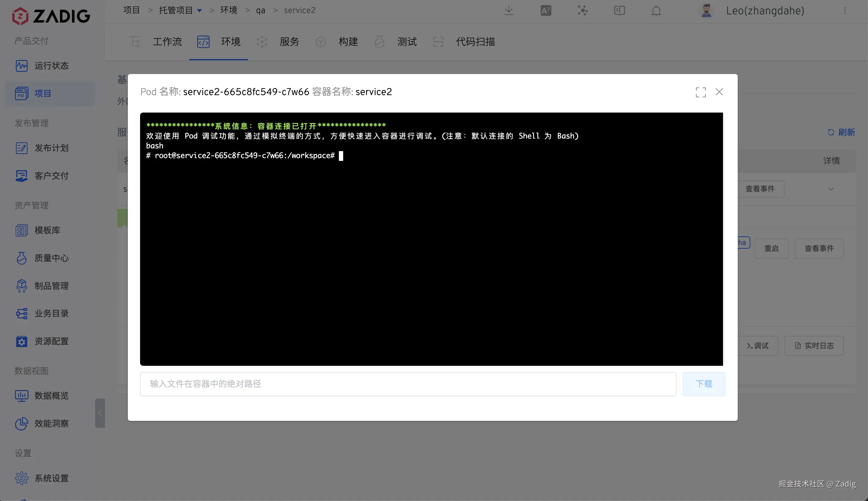This screenshot has width=868, height=501.
Task: Click the download icon in top header
Action: pos(509,11)
